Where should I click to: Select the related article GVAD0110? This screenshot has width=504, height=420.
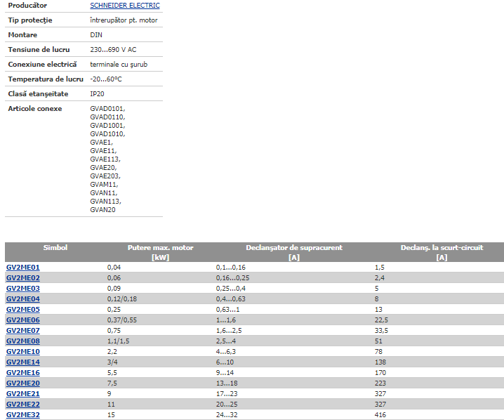(x=107, y=117)
